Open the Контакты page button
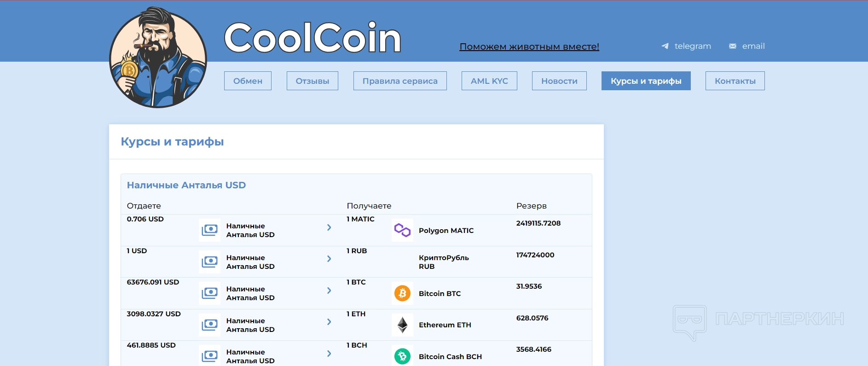Image resolution: width=868 pixels, height=366 pixels. coord(735,81)
